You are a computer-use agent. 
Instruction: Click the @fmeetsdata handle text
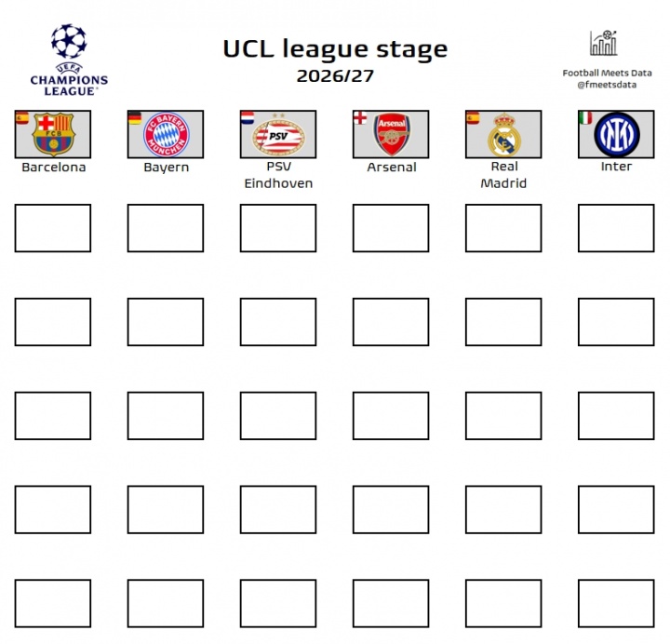coord(605,85)
